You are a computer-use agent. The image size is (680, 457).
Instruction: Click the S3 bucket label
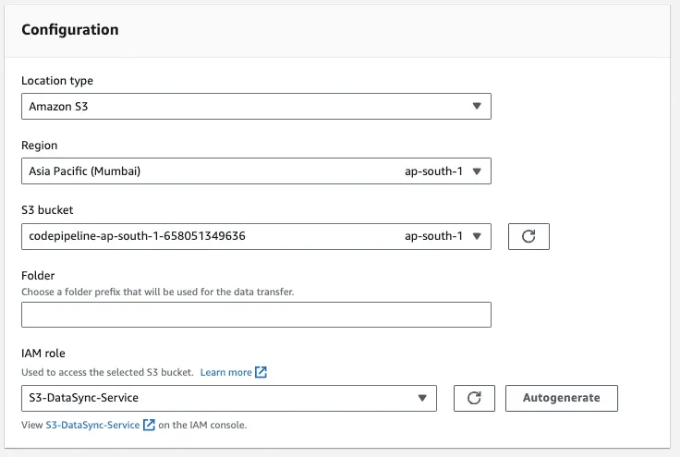47,210
